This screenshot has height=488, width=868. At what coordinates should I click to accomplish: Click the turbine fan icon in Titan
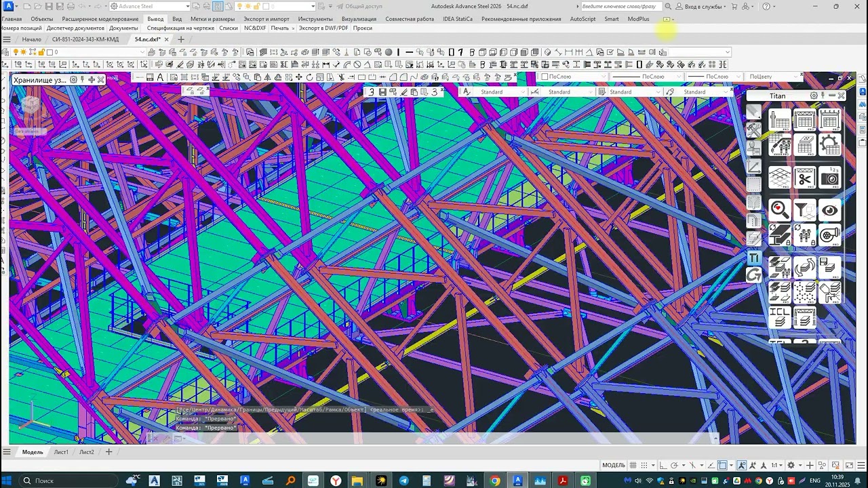829,235
